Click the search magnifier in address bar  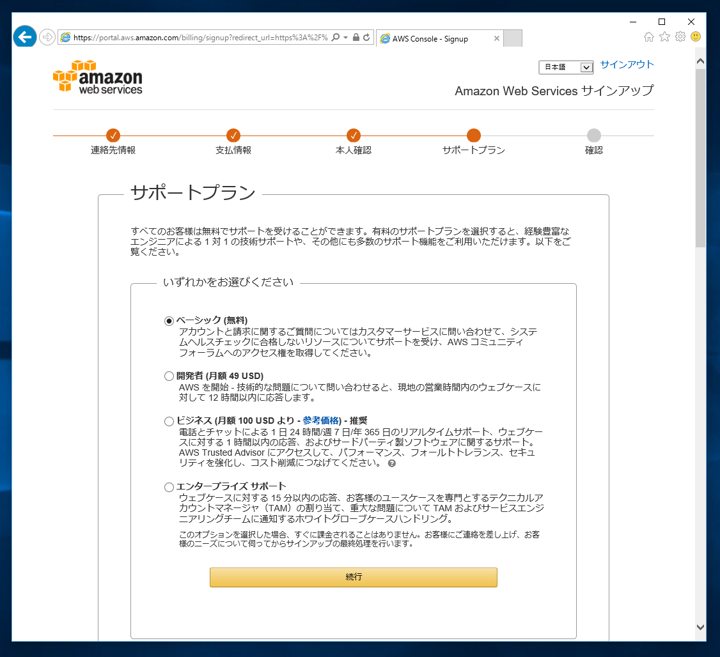click(336, 37)
